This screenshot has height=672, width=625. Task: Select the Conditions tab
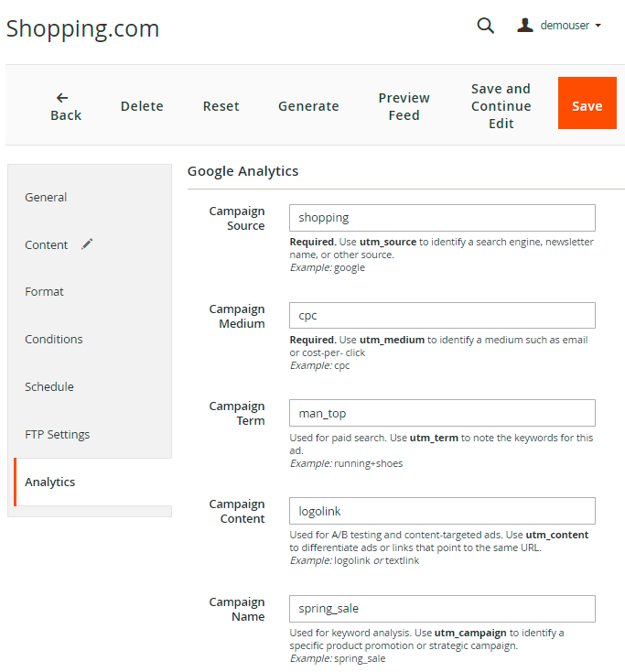pos(53,339)
